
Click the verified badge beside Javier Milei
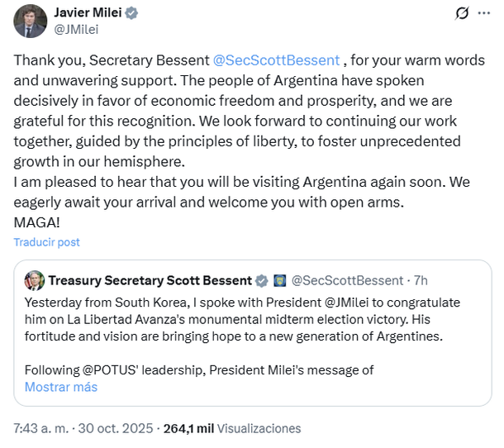pos(131,14)
